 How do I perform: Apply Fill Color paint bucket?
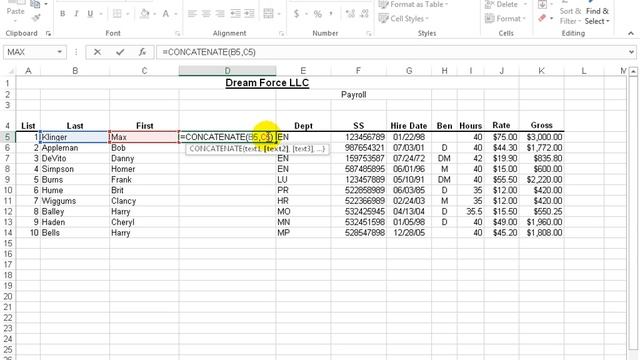tap(144, 14)
